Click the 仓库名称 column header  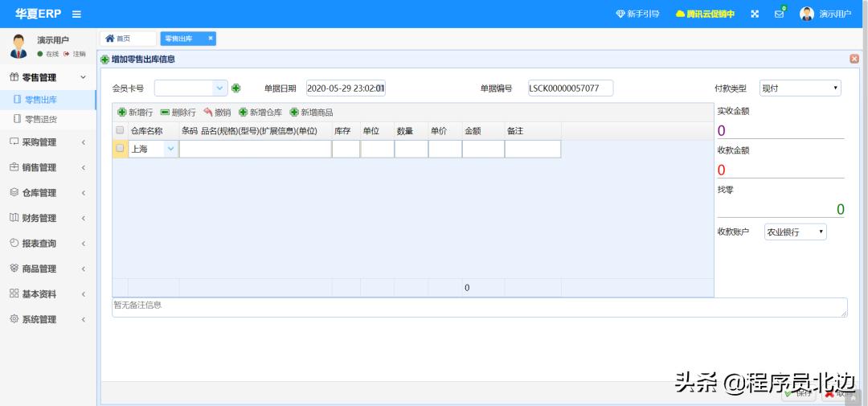pos(154,131)
